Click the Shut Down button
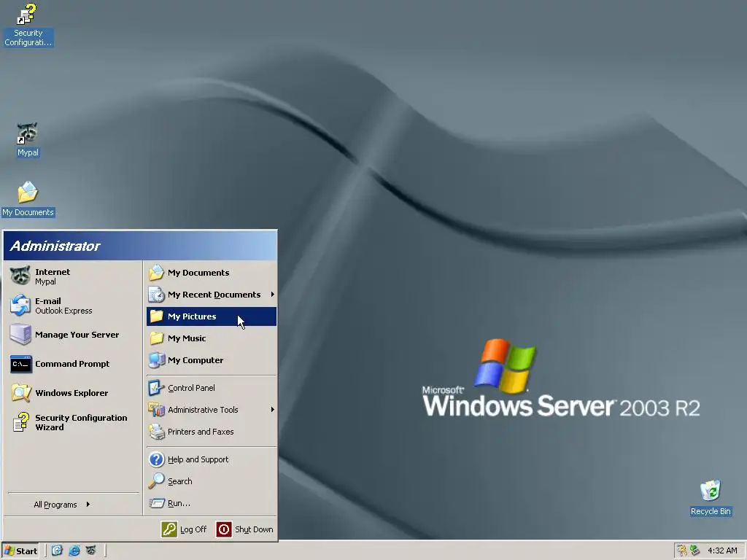Screen dimensions: 747x560 pyautogui.click(x=245, y=529)
